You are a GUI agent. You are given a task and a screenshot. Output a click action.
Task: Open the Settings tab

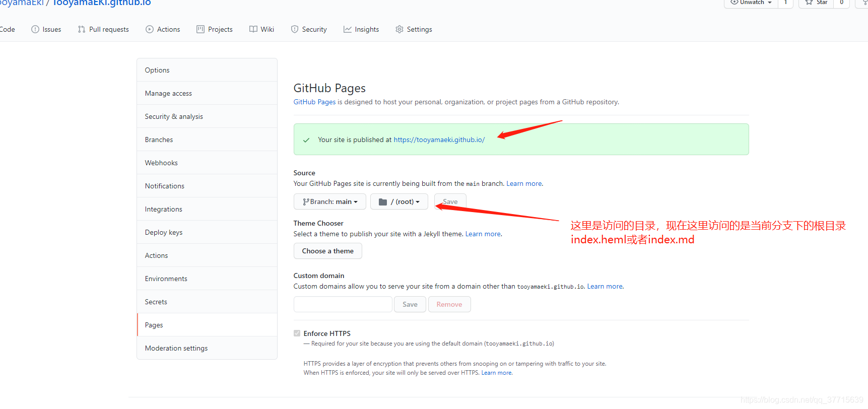coord(414,29)
